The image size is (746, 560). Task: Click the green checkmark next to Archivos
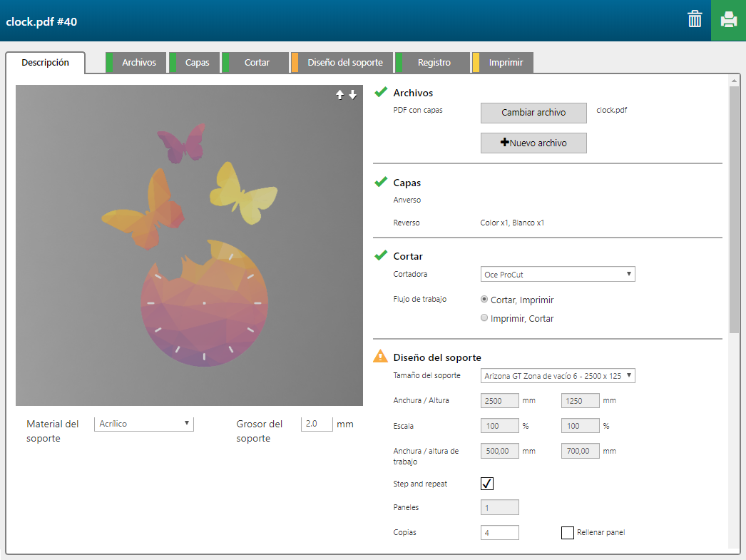[381, 93]
